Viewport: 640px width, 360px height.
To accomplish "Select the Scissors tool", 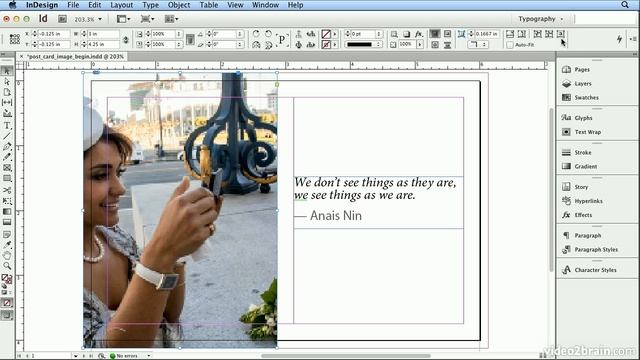I will click(7, 190).
